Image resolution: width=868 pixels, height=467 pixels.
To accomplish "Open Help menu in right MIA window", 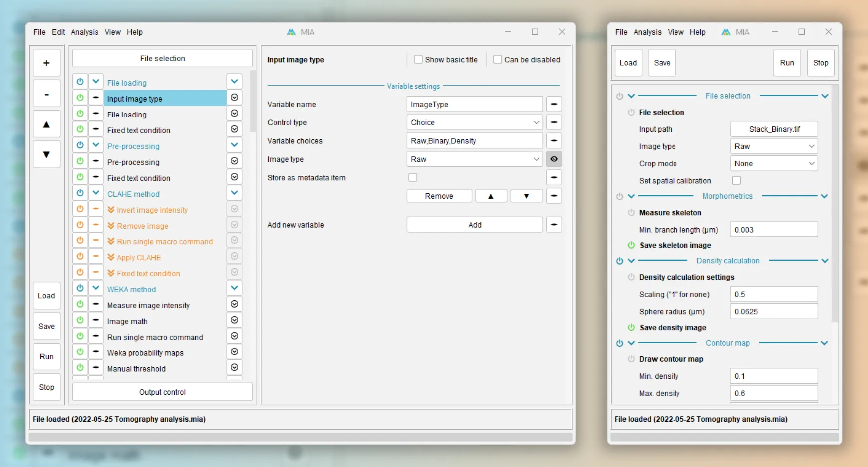I will click(x=697, y=32).
